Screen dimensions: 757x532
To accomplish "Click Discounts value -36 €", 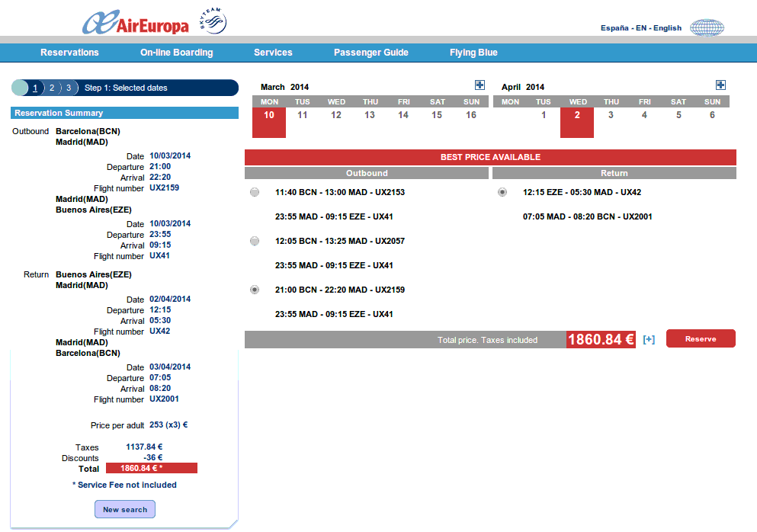I will [x=152, y=457].
